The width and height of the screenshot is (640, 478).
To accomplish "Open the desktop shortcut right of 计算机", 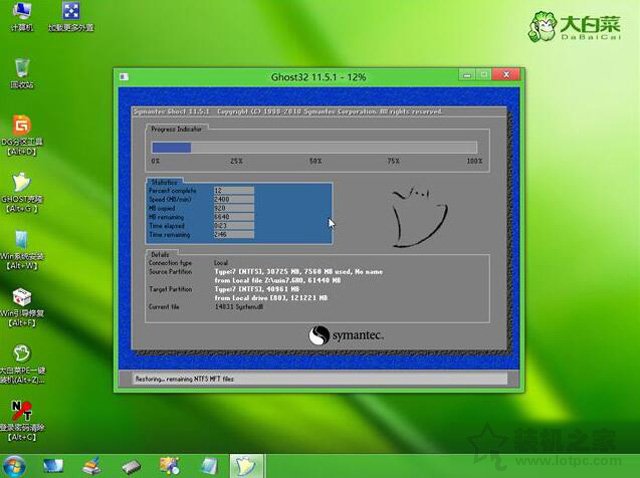I will click(x=71, y=14).
